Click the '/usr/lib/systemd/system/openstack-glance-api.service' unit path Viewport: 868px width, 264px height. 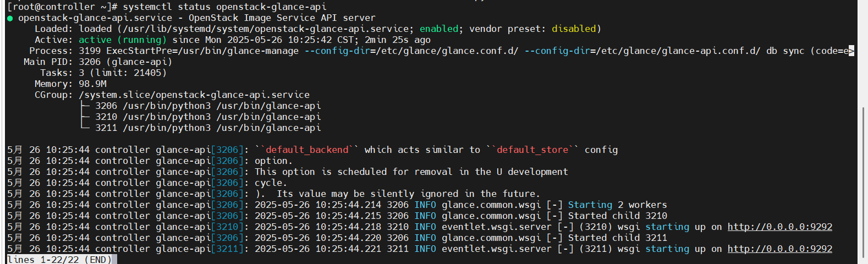266,29
